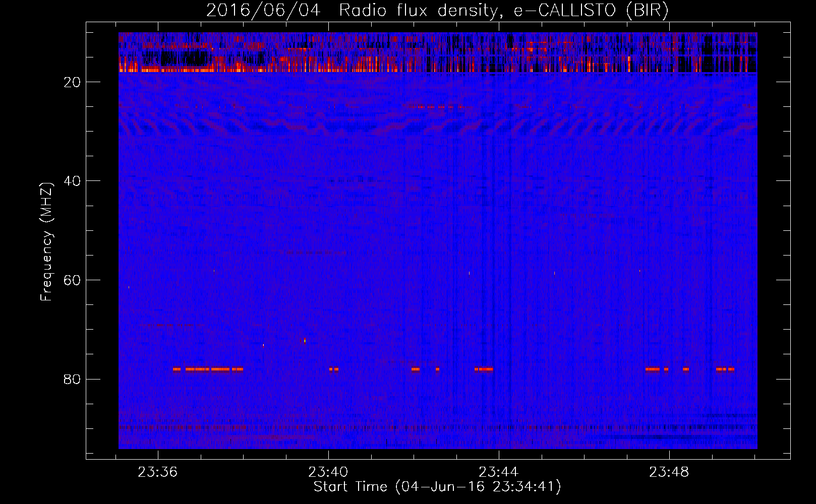Viewport: 816px width, 504px height.
Task: Click the 40 MHz frequency tick label
Action: (72, 181)
